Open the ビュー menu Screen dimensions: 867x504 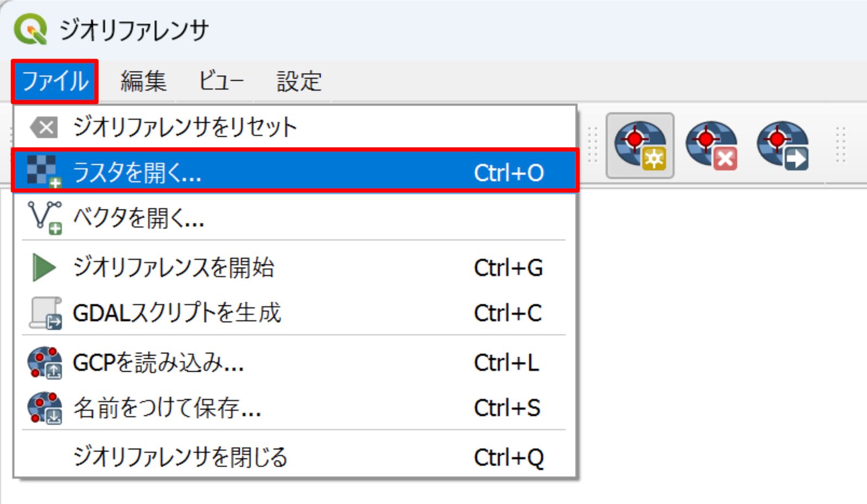click(x=221, y=81)
